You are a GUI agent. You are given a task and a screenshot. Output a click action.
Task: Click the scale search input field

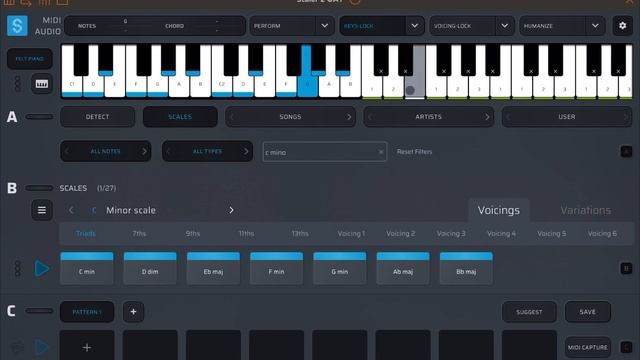pos(325,152)
